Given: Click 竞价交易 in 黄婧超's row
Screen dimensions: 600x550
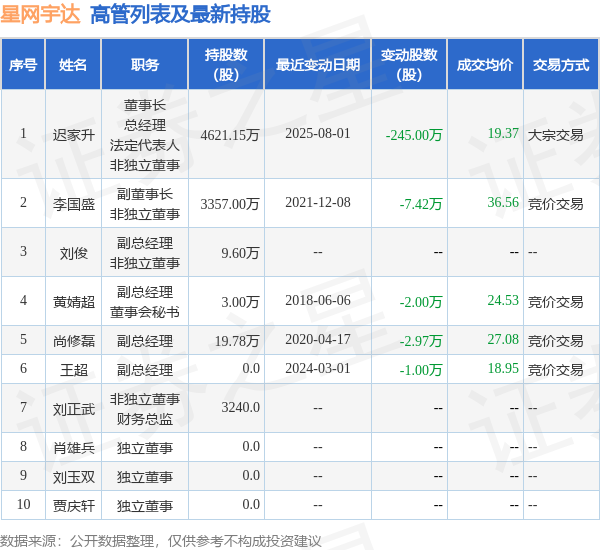Looking at the screenshot, I should (x=556, y=302).
